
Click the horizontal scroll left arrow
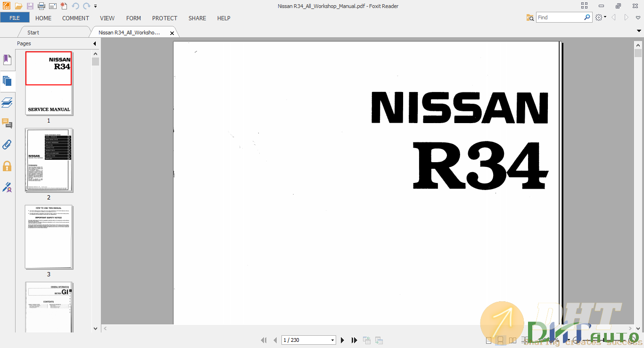point(105,328)
